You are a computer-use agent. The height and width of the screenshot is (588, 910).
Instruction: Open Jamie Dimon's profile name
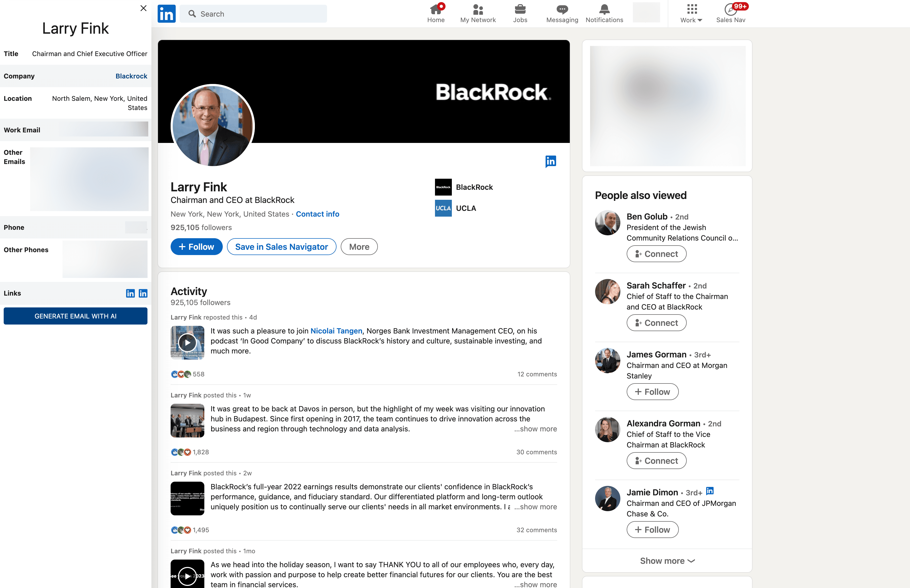652,492
